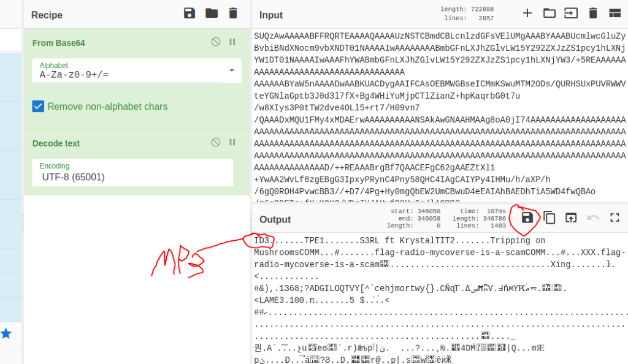Clear the recipe with trash icon

[x=233, y=13]
